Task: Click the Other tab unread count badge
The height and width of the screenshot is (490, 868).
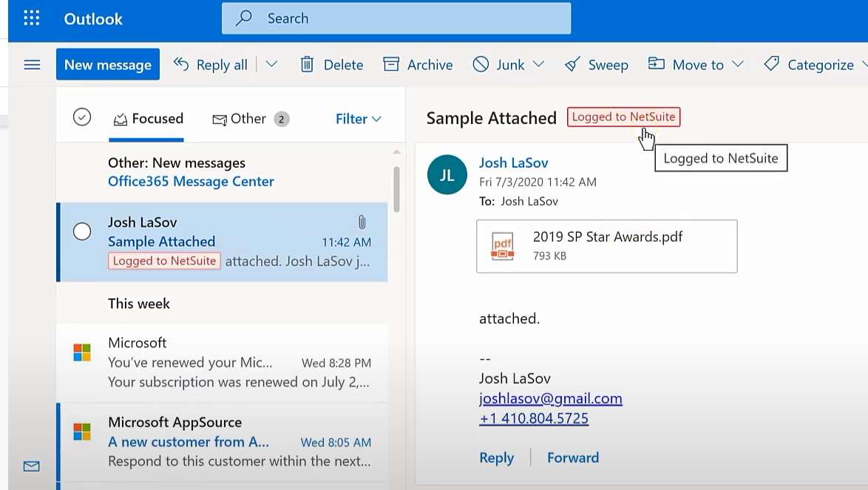Action: (x=281, y=119)
